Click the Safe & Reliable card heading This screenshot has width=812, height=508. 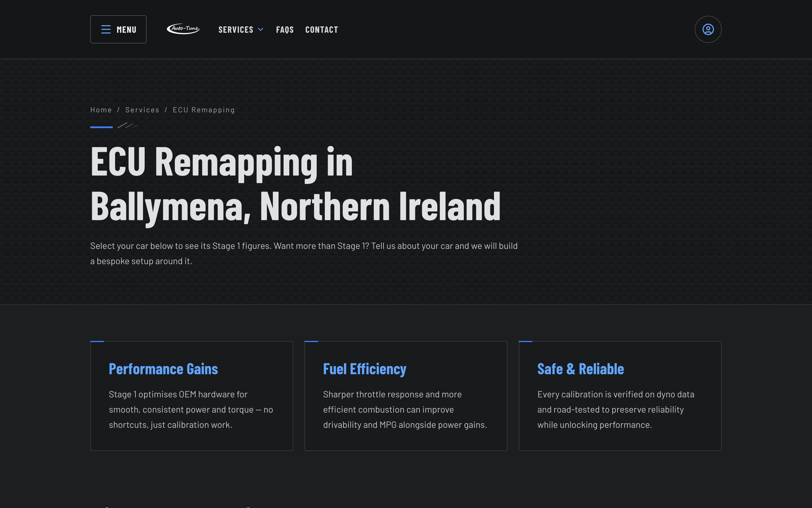pyautogui.click(x=581, y=369)
